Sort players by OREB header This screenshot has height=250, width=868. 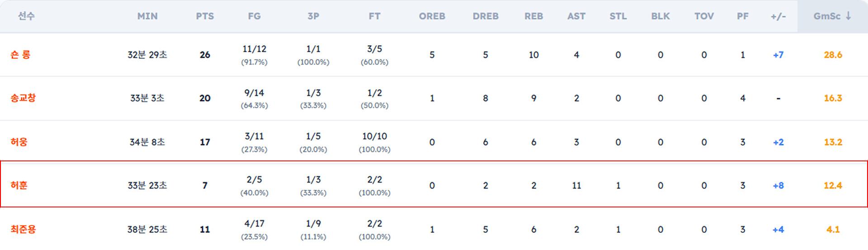pyautogui.click(x=432, y=16)
